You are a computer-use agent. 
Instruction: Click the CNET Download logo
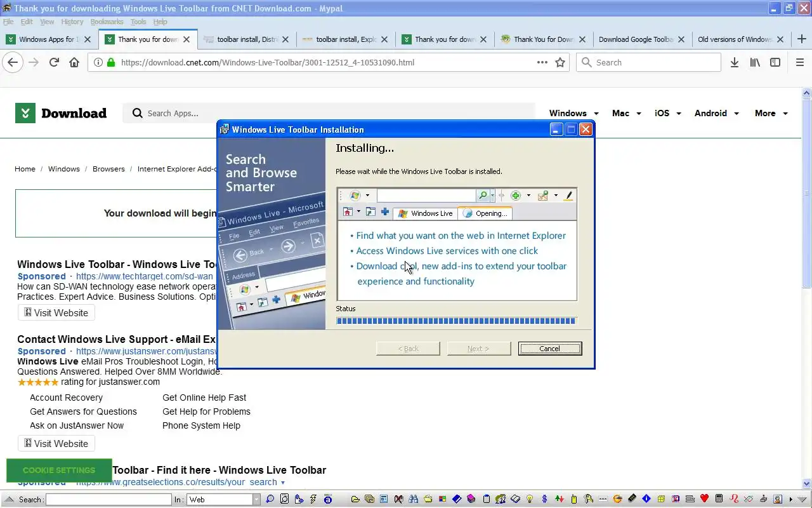[61, 113]
